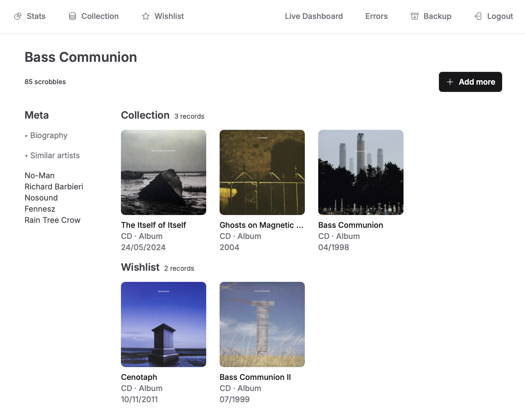Click the Ghosts on Magnetic ... title

pyautogui.click(x=261, y=225)
